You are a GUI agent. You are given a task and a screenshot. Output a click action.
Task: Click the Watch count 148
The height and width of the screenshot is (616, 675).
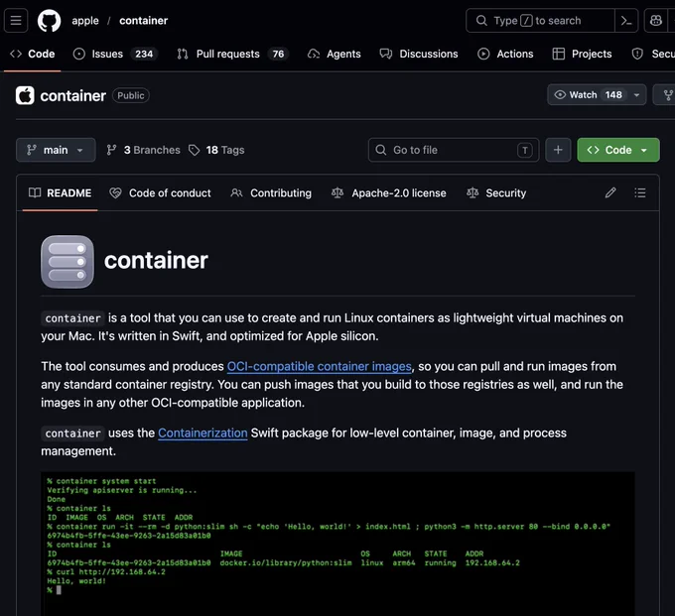pyautogui.click(x=613, y=94)
